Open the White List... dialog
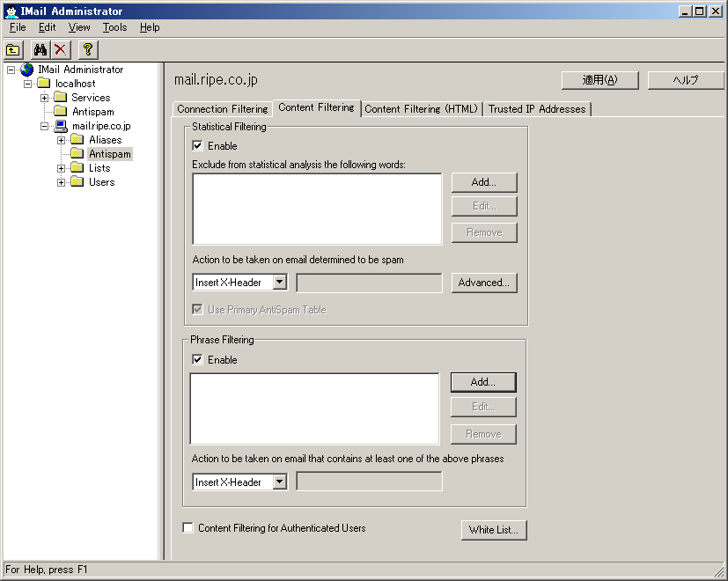This screenshot has width=728, height=581. (493, 530)
